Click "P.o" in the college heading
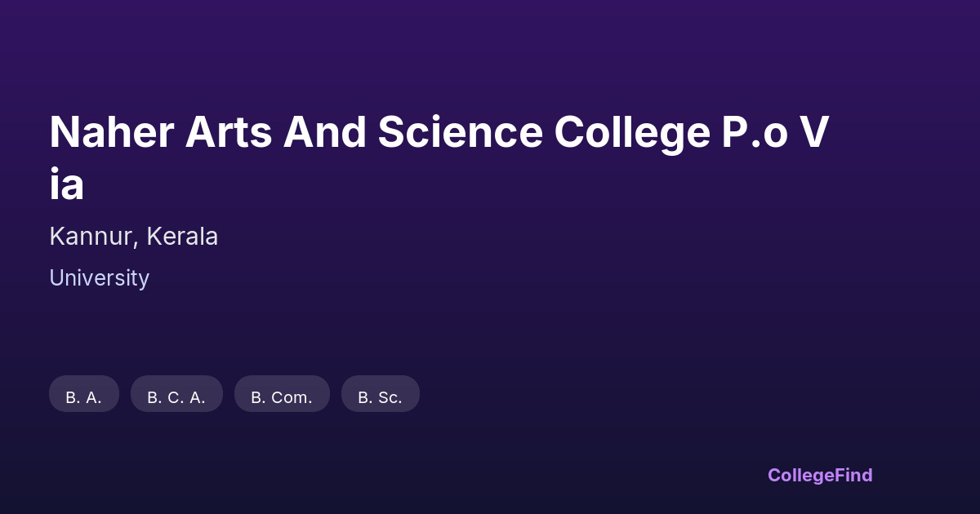 pos(753,133)
